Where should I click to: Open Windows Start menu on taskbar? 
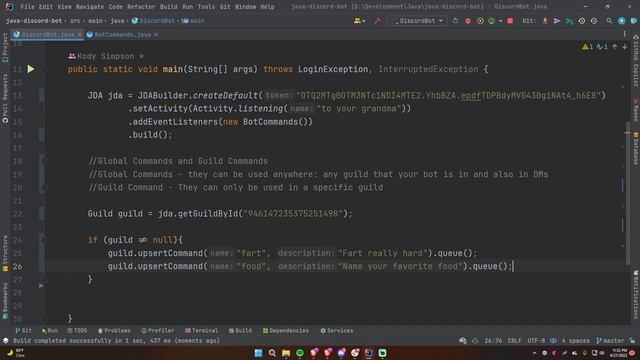click(258, 353)
